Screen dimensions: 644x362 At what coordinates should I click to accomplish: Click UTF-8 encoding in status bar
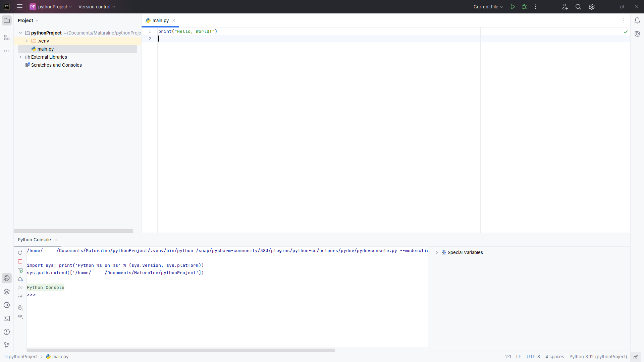533,357
